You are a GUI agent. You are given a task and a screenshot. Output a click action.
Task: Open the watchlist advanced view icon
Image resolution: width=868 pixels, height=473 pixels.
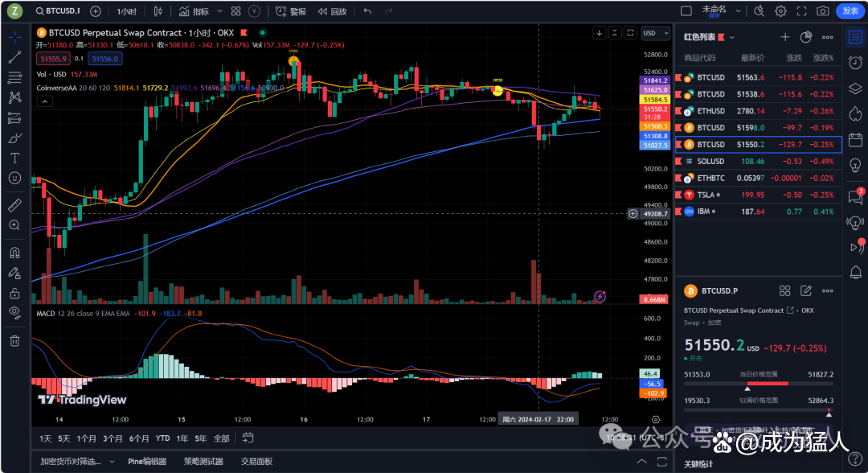(x=806, y=37)
